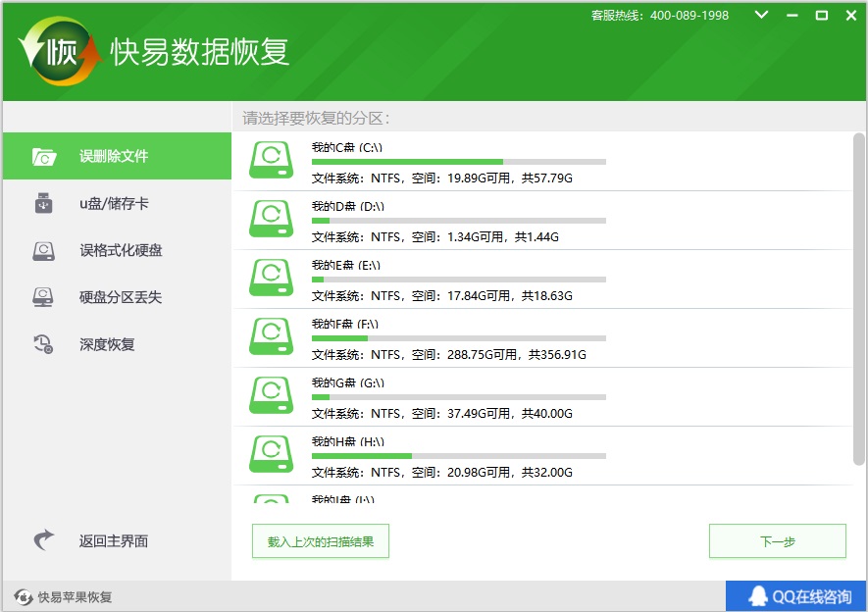Open the title bar dropdown menu arrow
Image resolution: width=868 pixels, height=612 pixels.
coord(762,16)
